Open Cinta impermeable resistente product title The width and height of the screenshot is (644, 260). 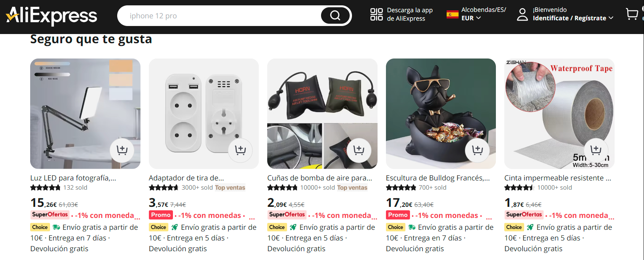pos(558,178)
